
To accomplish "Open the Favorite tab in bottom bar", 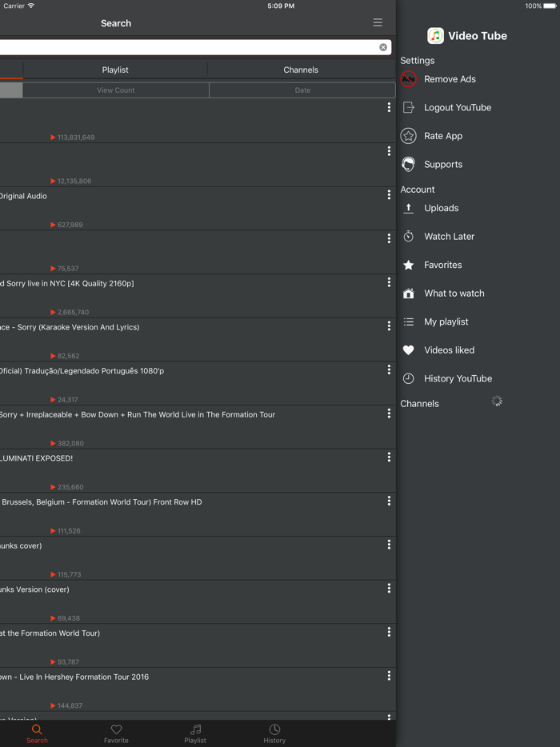I will point(116,733).
